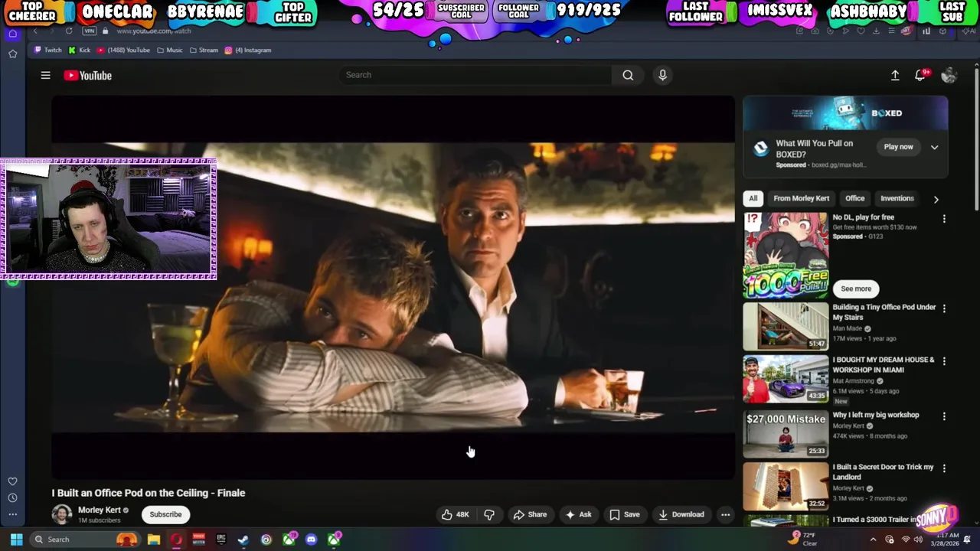980x551 pixels.
Task: Open I Built a Secret Door thumbnail
Action: pyautogui.click(x=786, y=486)
